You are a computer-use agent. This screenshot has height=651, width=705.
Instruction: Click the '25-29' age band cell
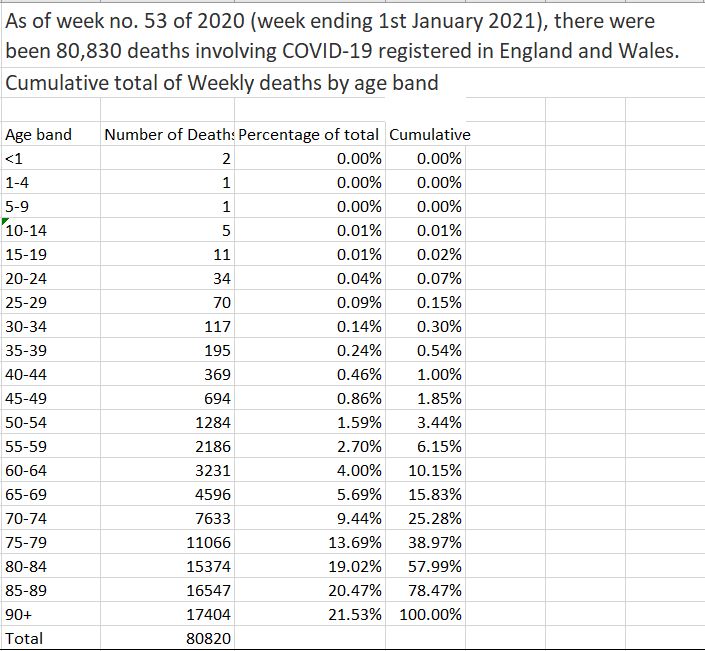pos(26,302)
